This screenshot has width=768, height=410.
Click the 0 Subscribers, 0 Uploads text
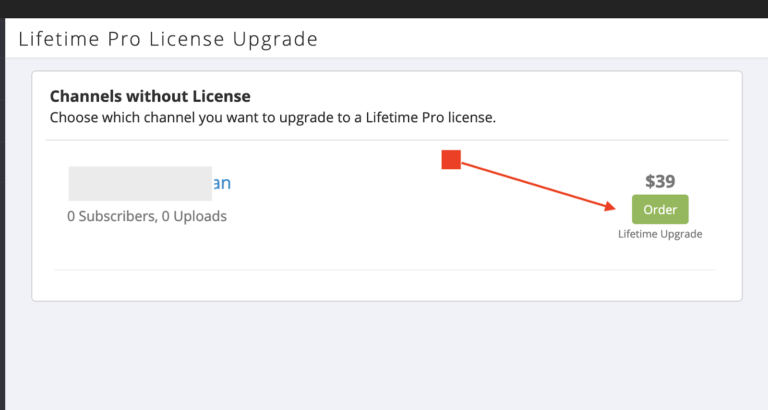[147, 216]
